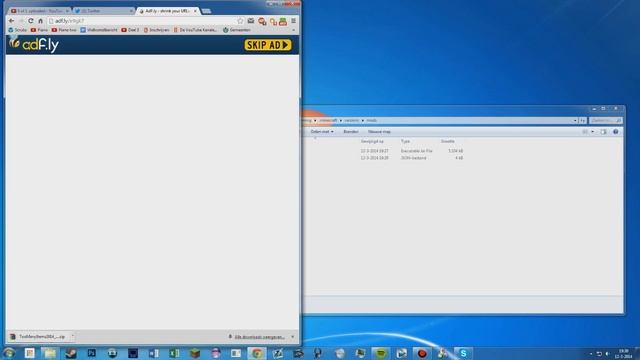This screenshot has height=360, width=640.
Task: Toggle the Explorer preview pane
Action: tap(603, 132)
